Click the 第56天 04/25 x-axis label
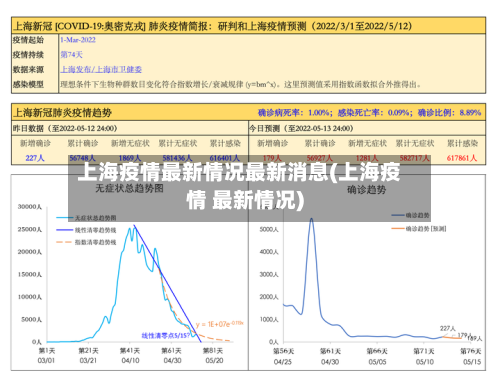The width and height of the screenshot is (500, 377). [x=283, y=356]
